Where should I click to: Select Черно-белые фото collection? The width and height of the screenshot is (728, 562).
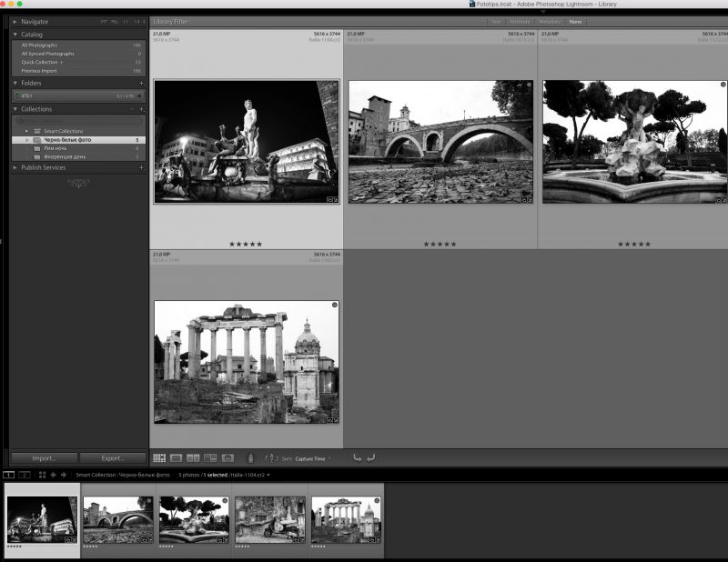[x=78, y=140]
